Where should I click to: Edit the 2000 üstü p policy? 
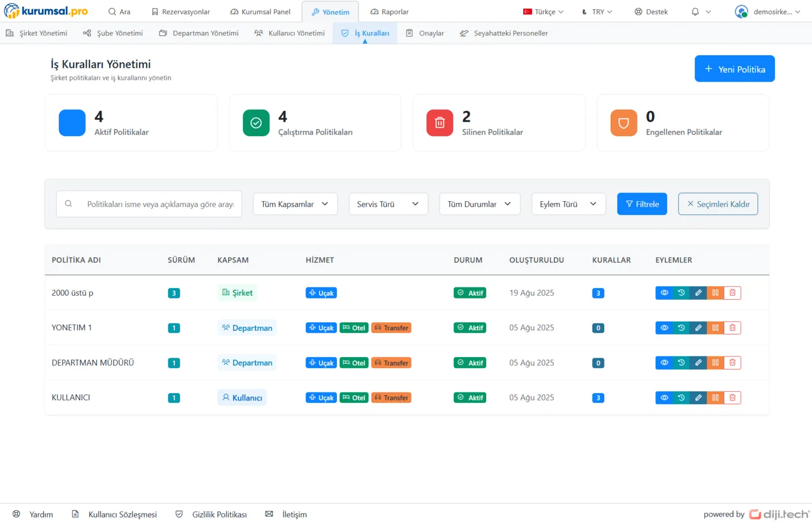click(698, 293)
